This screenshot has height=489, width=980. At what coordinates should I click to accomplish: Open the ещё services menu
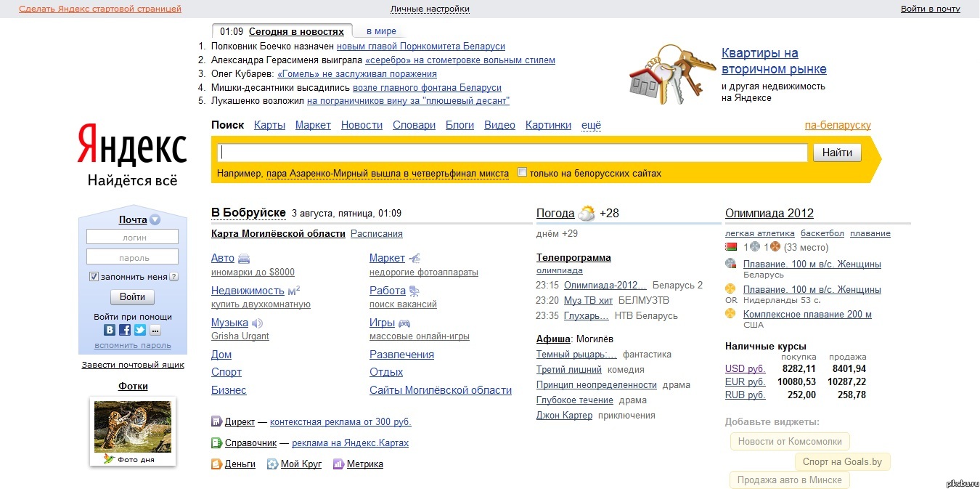click(x=592, y=125)
